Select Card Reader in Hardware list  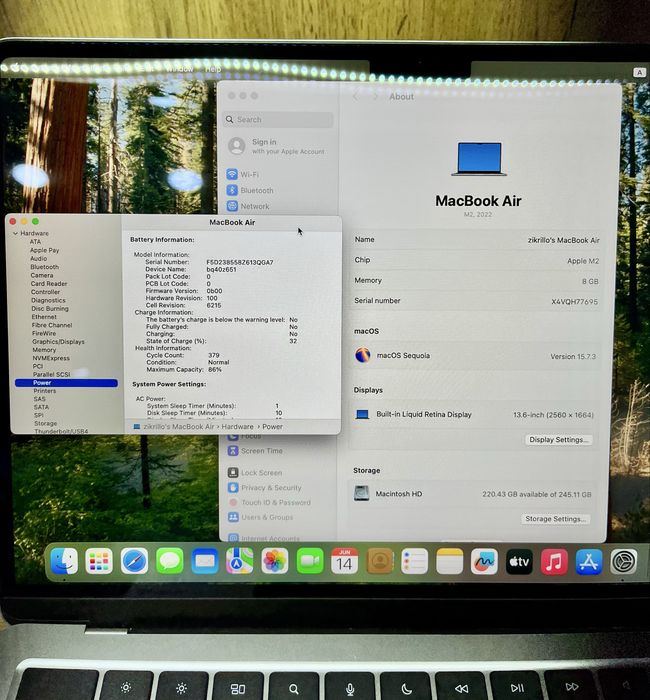49,283
